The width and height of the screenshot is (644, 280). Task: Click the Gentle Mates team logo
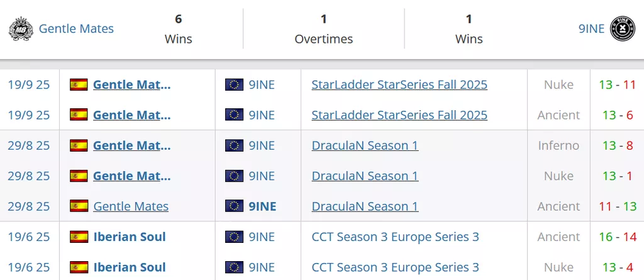coord(21,29)
